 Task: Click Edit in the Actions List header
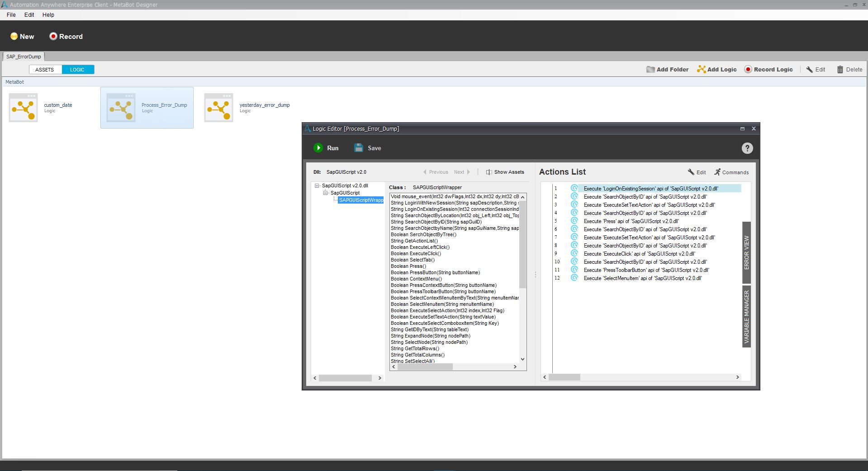point(697,172)
